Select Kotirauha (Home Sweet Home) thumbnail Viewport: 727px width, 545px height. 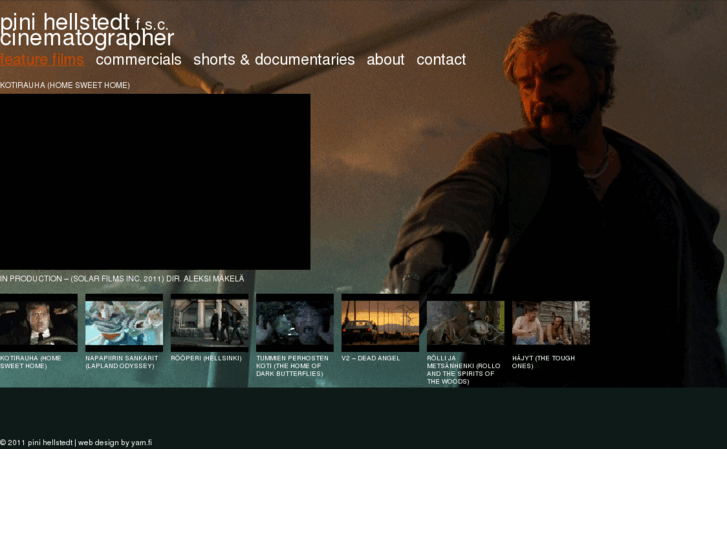pos(38,323)
